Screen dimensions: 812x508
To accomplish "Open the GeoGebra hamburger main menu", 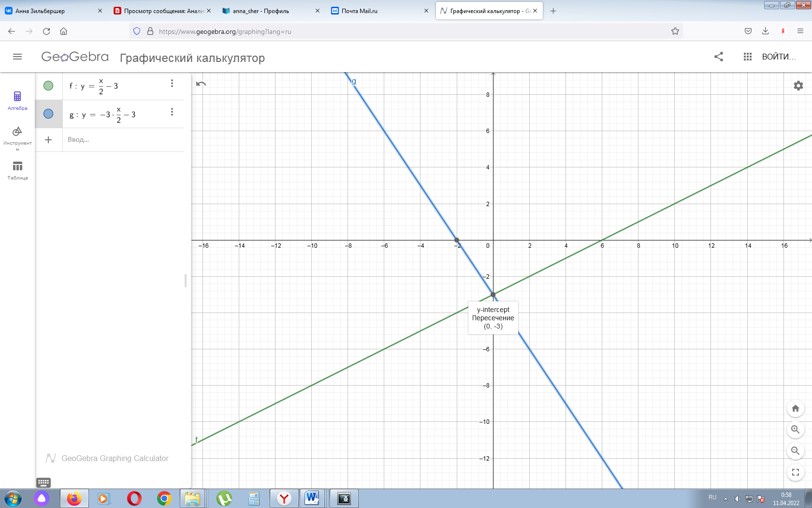I will (17, 57).
